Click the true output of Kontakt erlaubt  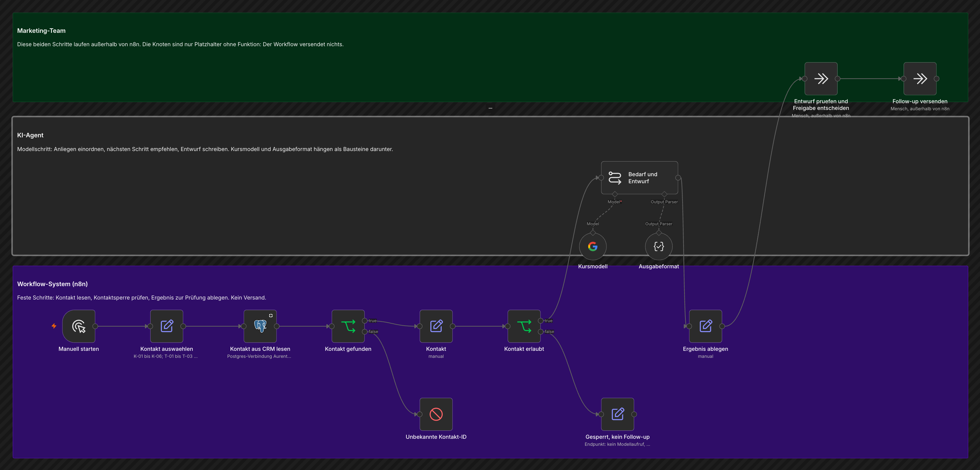pyautogui.click(x=540, y=321)
